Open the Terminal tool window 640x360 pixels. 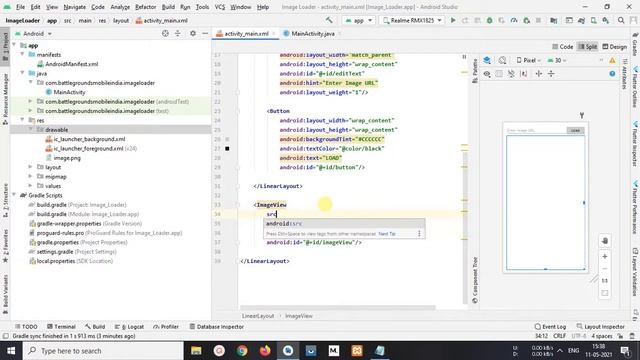pyautogui.click(x=61, y=327)
